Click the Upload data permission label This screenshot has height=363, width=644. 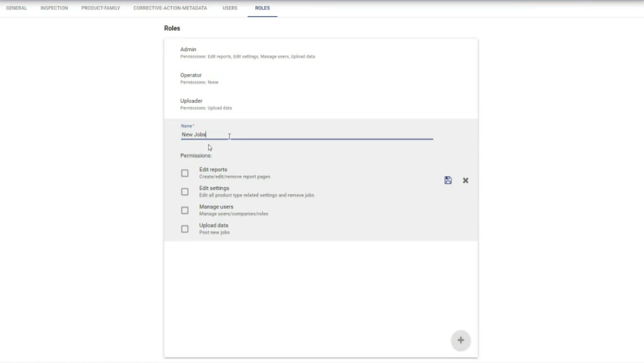(x=214, y=225)
